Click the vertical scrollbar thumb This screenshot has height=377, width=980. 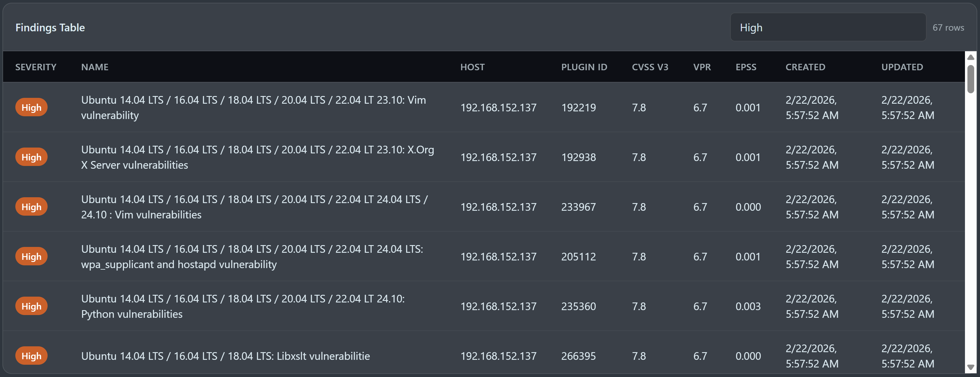[970, 79]
